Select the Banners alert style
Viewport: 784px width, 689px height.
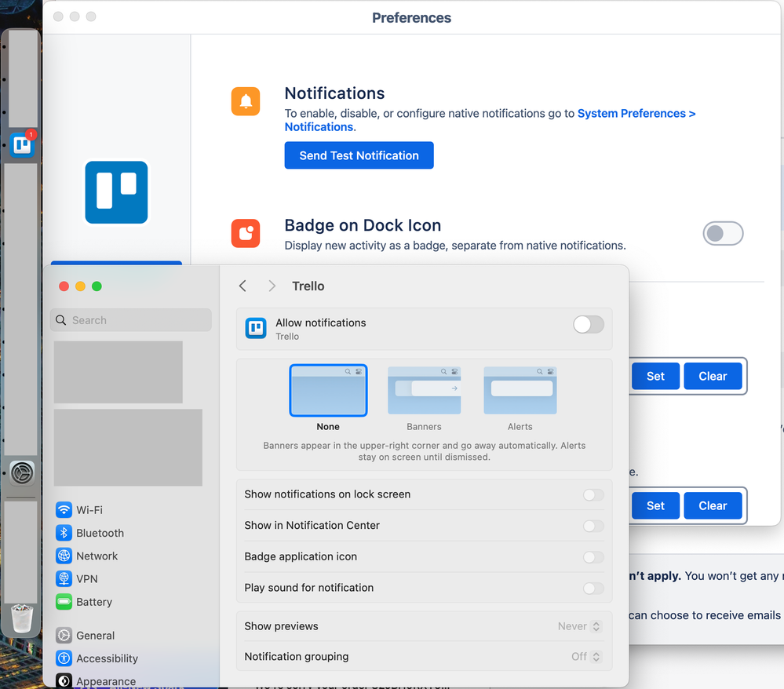click(x=424, y=391)
